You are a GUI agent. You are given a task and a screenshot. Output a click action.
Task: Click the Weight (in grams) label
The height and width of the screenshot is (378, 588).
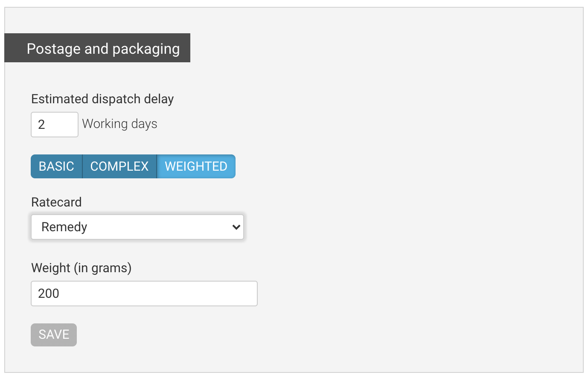(81, 268)
